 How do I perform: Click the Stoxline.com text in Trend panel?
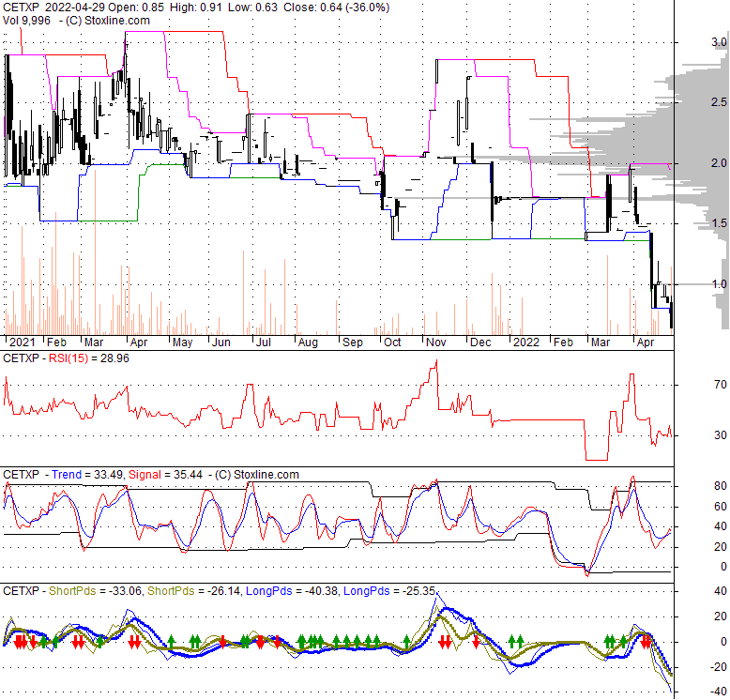[266, 475]
